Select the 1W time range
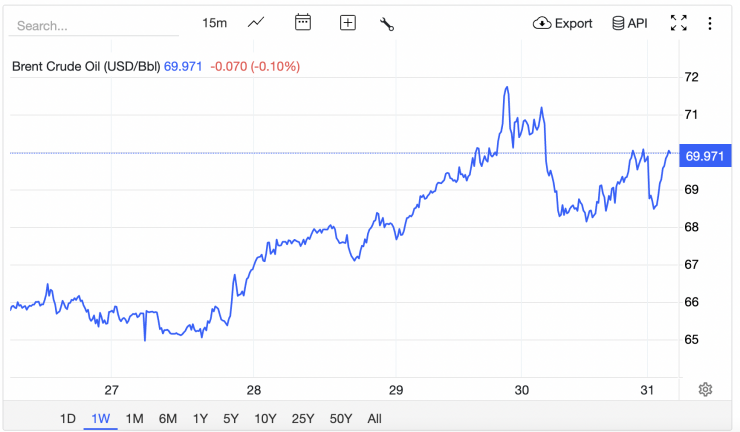 tap(100, 418)
